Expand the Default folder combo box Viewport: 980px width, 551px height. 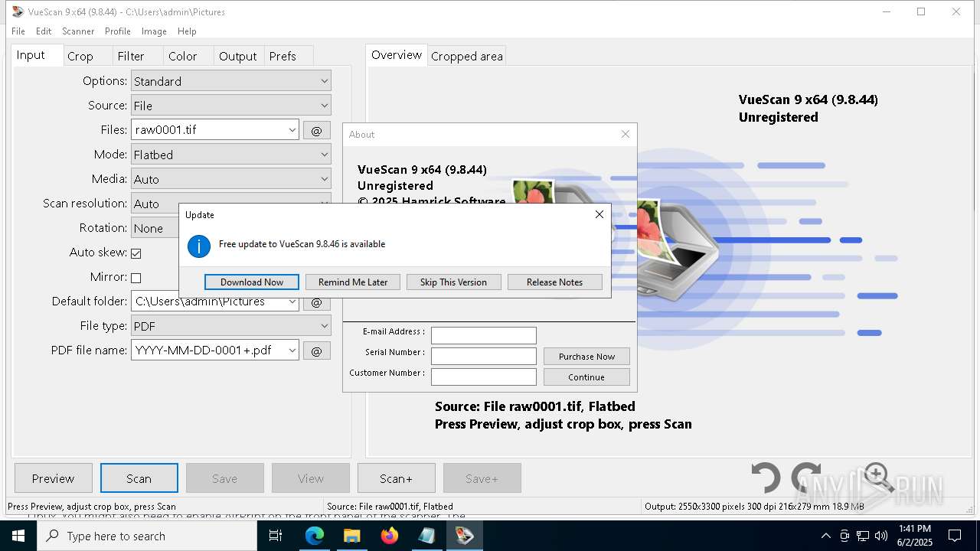coord(292,302)
